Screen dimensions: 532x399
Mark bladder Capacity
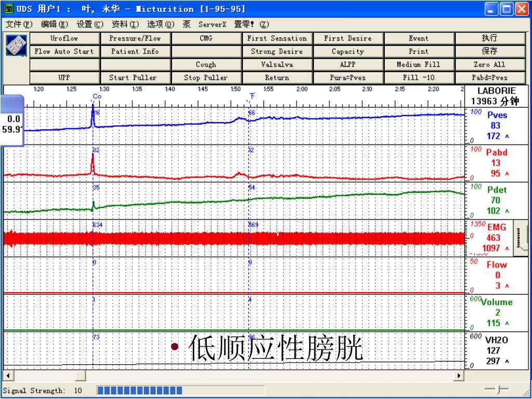[349, 51]
